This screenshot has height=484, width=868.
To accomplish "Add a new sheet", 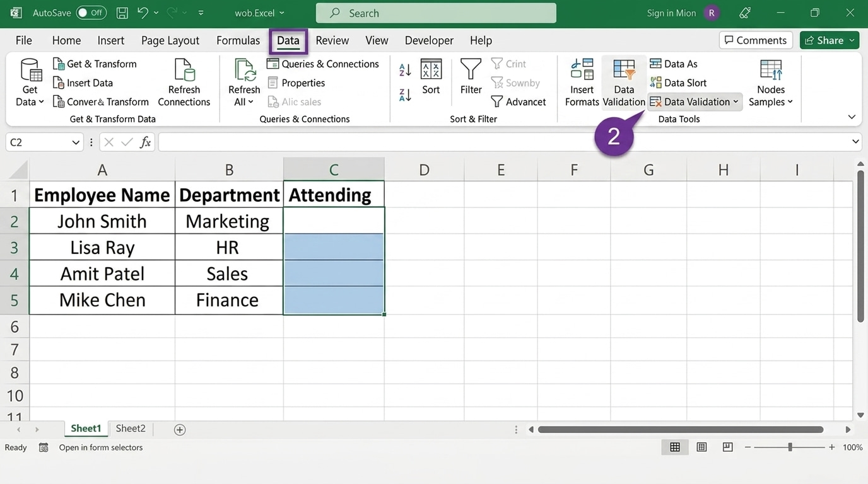I will [180, 430].
